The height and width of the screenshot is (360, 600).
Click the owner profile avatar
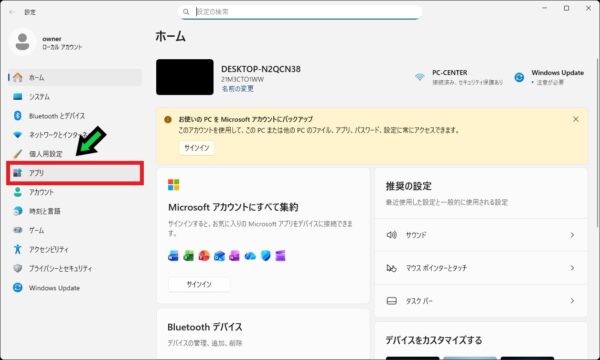click(x=22, y=42)
